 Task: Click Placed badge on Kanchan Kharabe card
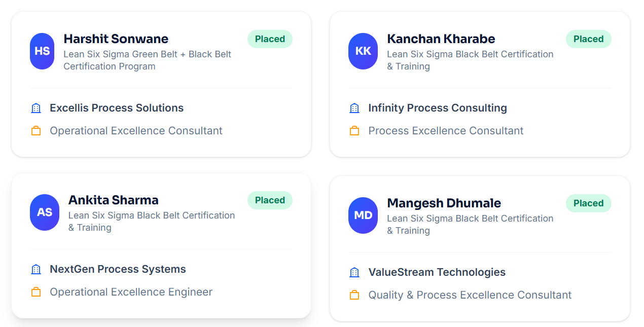click(x=588, y=39)
